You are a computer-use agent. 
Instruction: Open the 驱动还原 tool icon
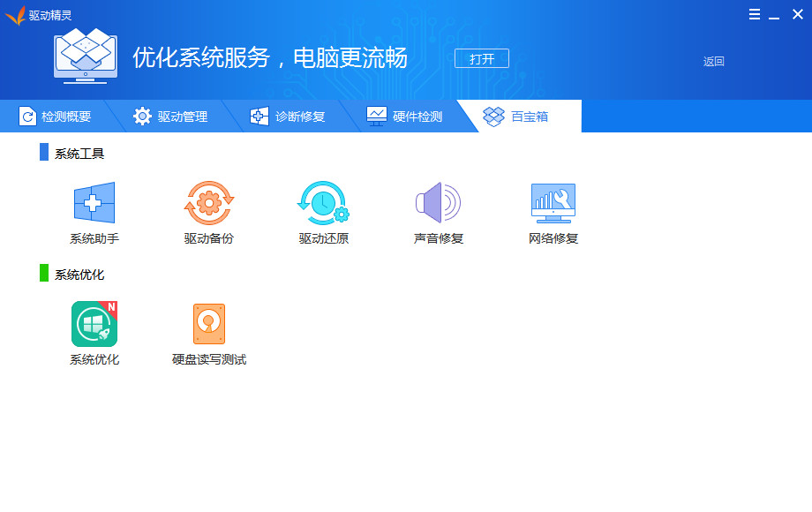tap(323, 202)
